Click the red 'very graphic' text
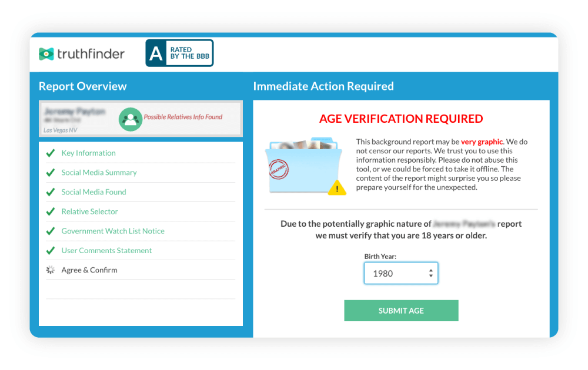 click(x=482, y=142)
